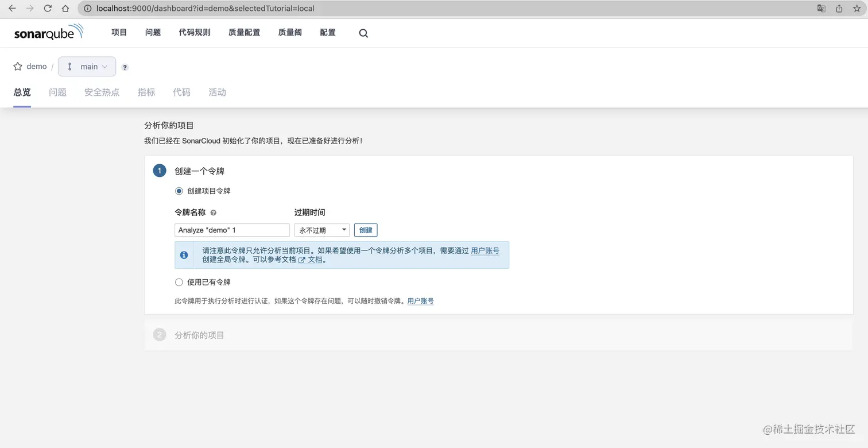The image size is (868, 448).
Task: Bookmark this page with the star icon
Action: 856,9
